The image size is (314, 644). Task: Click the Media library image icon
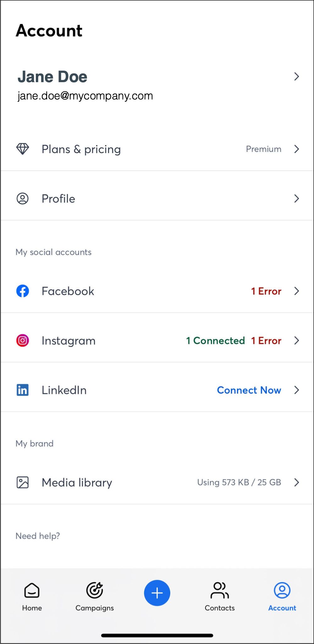point(23,482)
